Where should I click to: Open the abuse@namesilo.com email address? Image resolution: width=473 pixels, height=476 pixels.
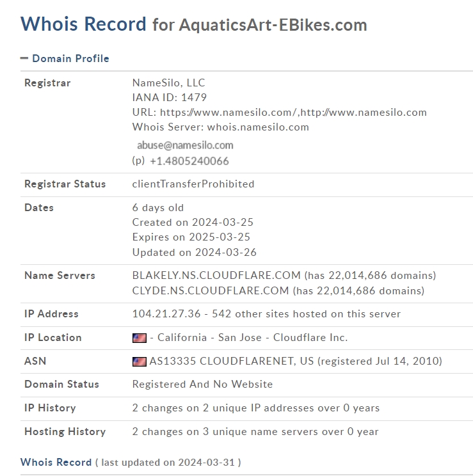185,145
